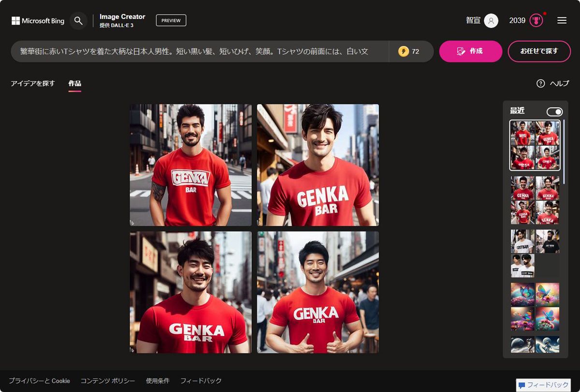Toggle the 最近 recent switch
580x392 pixels.
coord(554,112)
